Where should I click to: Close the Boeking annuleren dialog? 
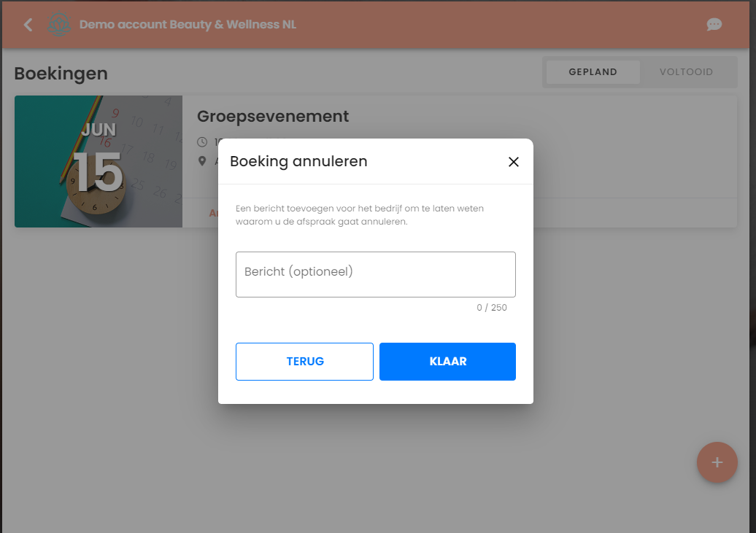point(514,162)
